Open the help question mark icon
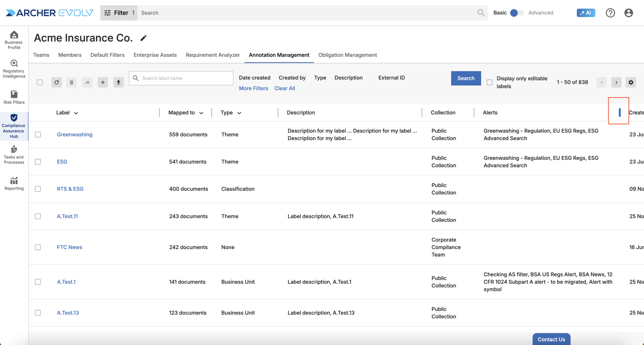Image resolution: width=644 pixels, height=345 pixels. pos(610,13)
